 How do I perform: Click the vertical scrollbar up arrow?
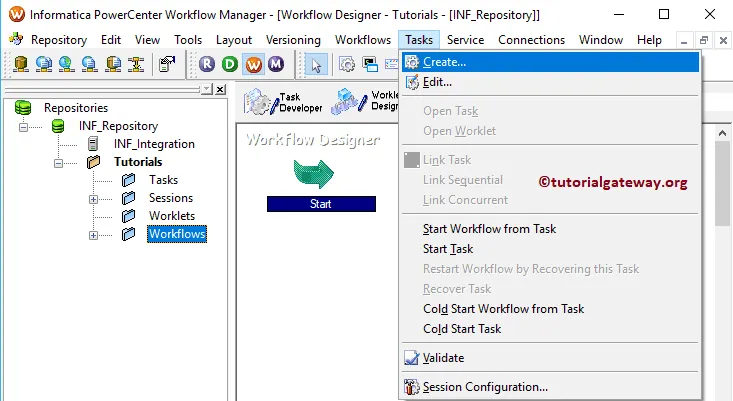click(x=722, y=133)
